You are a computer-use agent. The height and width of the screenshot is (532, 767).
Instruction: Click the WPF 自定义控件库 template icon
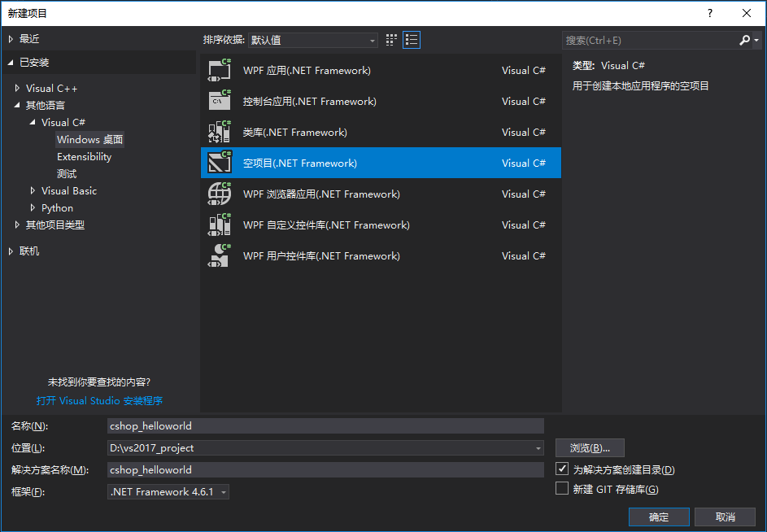[x=219, y=225]
